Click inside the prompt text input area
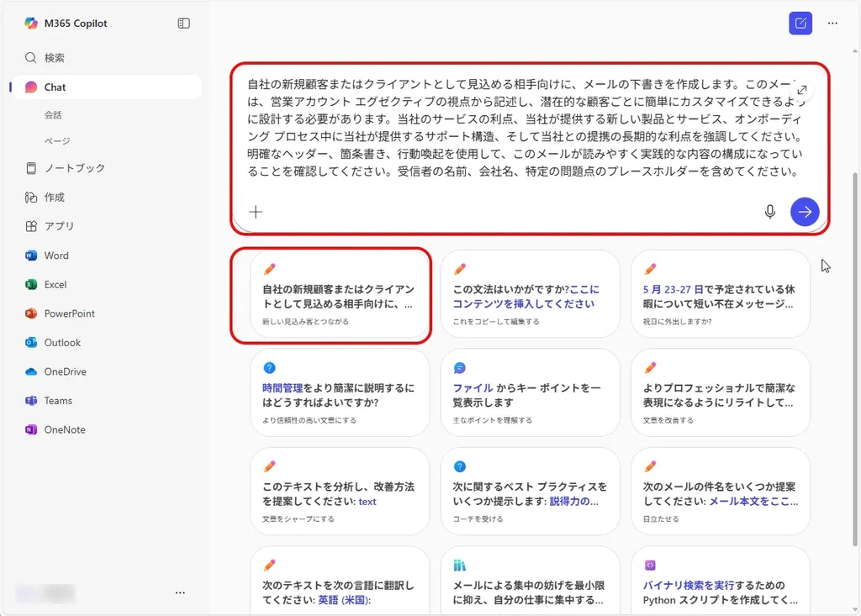 tap(521, 128)
